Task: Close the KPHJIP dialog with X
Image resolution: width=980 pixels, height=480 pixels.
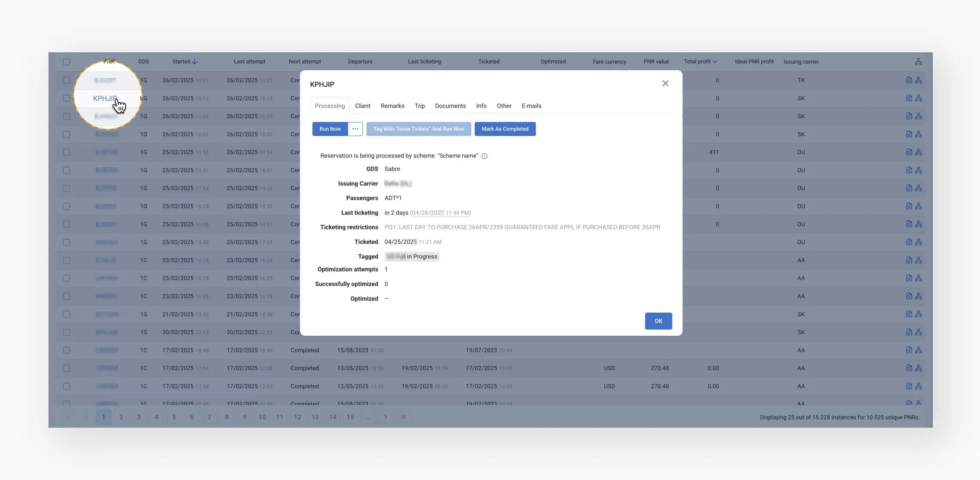Action: 665,83
